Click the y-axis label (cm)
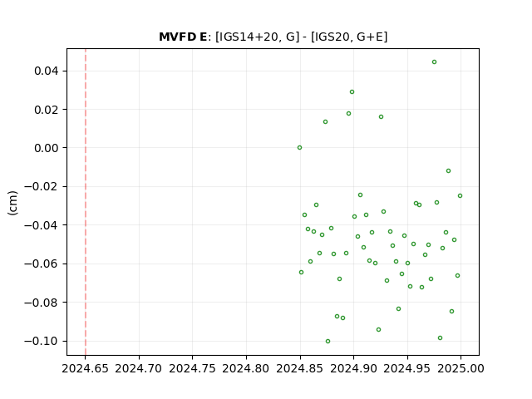532x399 pixels. [x=12, y=203]
